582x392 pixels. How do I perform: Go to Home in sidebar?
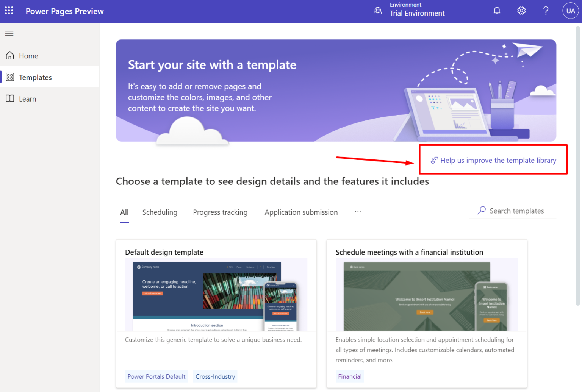pyautogui.click(x=50, y=56)
